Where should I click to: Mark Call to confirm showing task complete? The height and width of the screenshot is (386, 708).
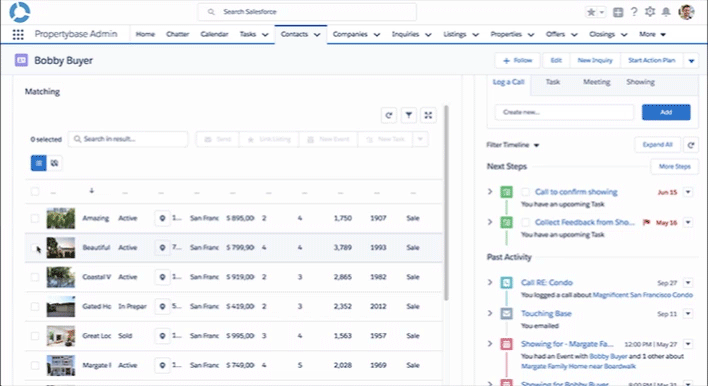click(x=525, y=192)
